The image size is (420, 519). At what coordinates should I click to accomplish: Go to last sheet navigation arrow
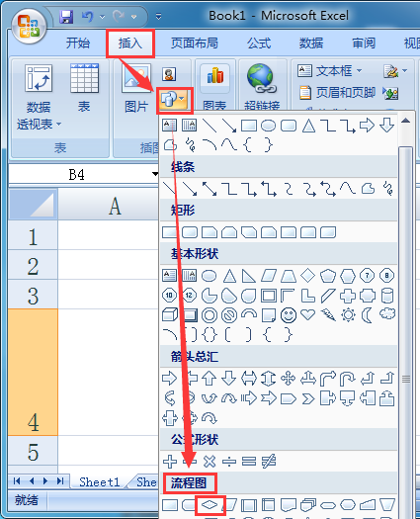point(60,480)
